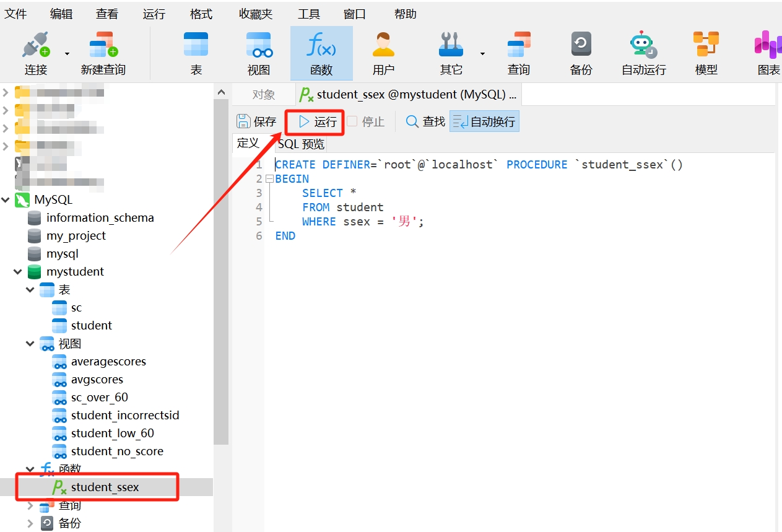Collapse the mystudent database tree node
This screenshot has width=782, height=532.
pos(17,272)
